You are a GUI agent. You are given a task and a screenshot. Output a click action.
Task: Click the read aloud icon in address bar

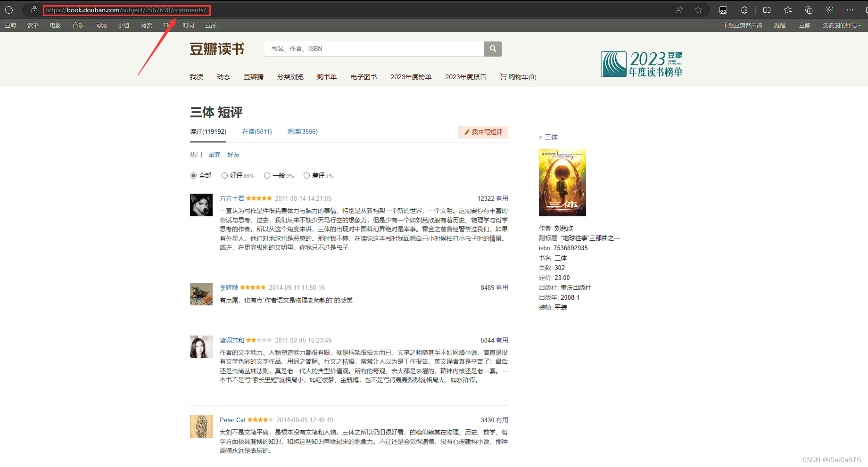click(x=679, y=10)
